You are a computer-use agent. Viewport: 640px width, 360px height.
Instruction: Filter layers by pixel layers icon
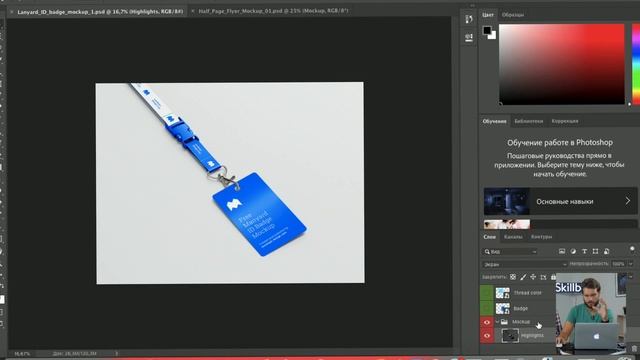[x=562, y=251]
